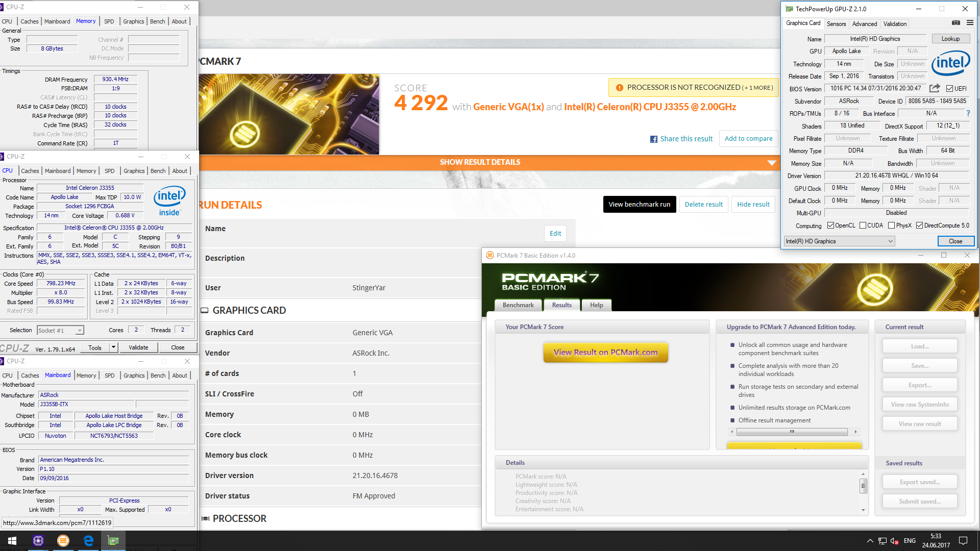
Task: Open the Socket #1 selection dropdown
Action: 61,331
